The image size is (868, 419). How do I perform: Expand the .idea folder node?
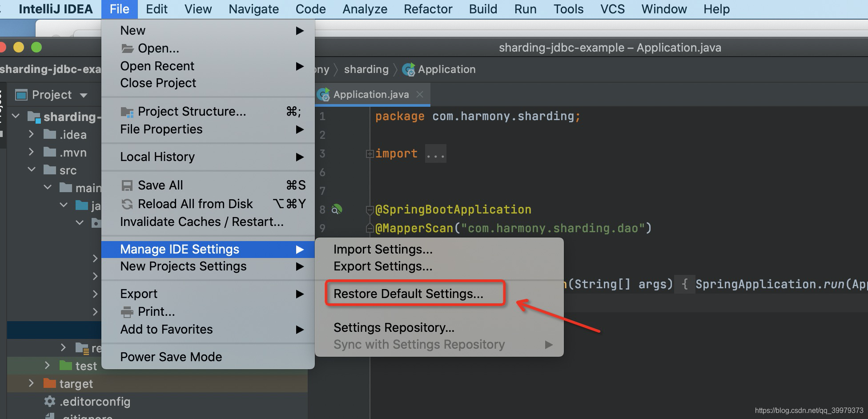tap(31, 134)
